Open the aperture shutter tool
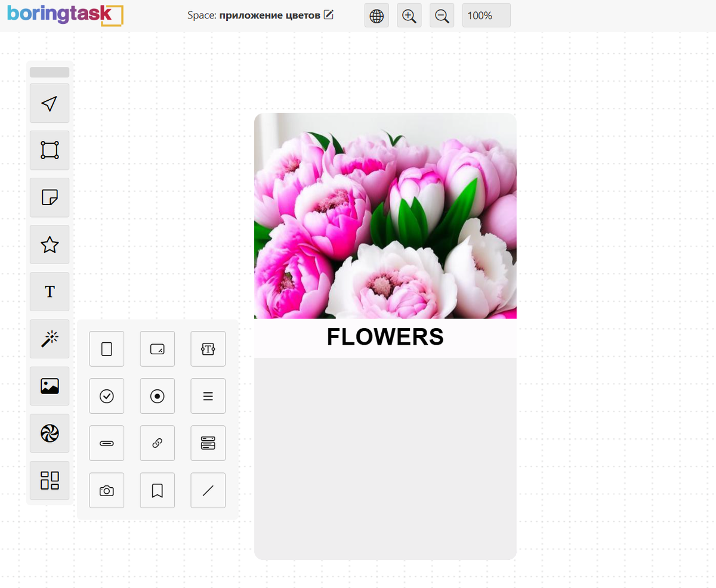Image resolution: width=716 pixels, height=588 pixels. (x=50, y=434)
